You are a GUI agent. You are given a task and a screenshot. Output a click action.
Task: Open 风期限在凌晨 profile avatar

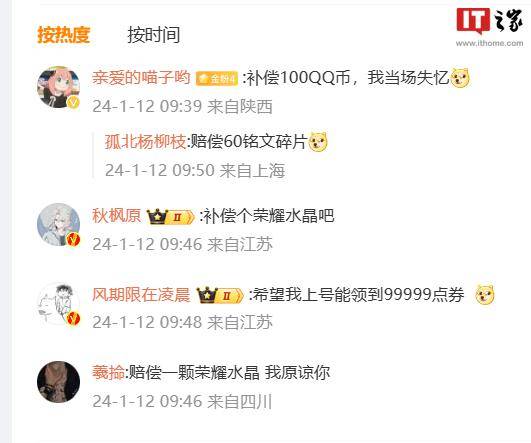tap(59, 304)
